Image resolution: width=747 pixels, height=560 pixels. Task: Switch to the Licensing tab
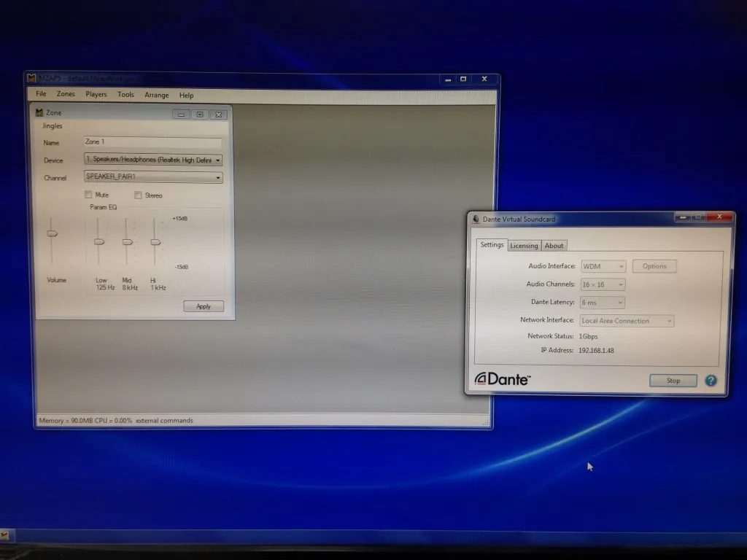(x=524, y=246)
